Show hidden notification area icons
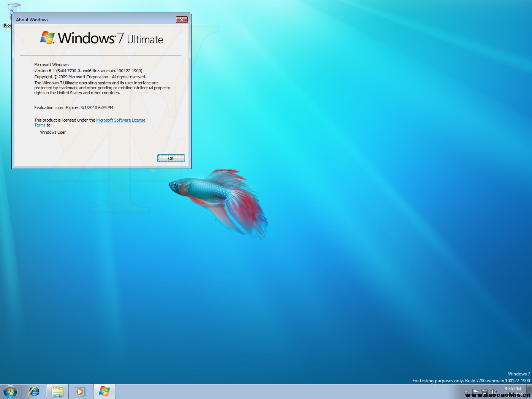This screenshot has height=399, width=532. (466, 391)
